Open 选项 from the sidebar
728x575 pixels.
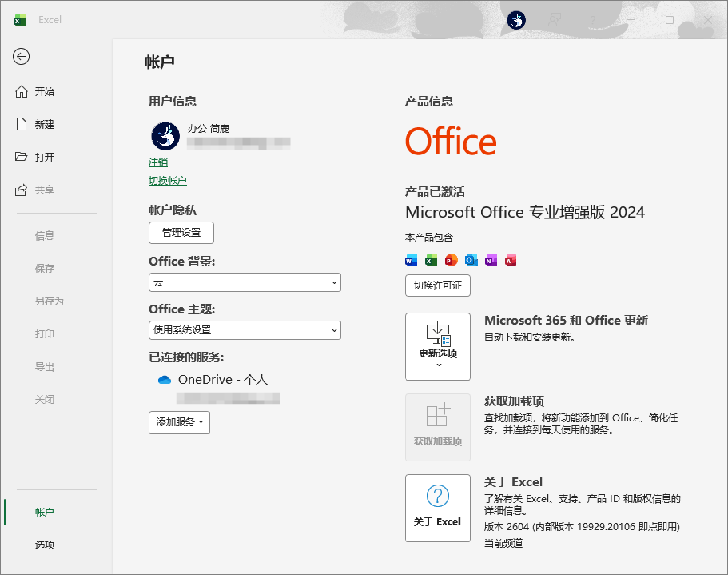coord(45,545)
